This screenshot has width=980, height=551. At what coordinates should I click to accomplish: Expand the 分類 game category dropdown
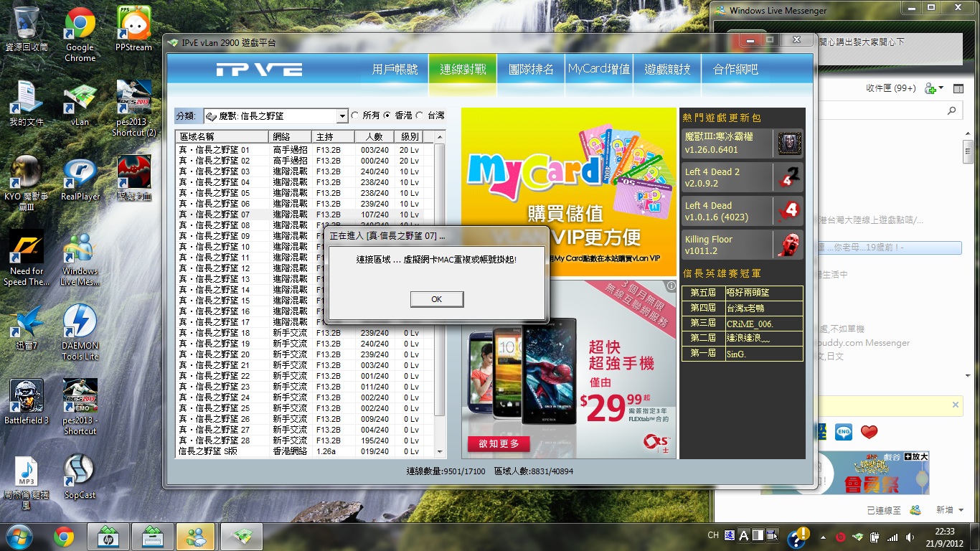pos(342,116)
